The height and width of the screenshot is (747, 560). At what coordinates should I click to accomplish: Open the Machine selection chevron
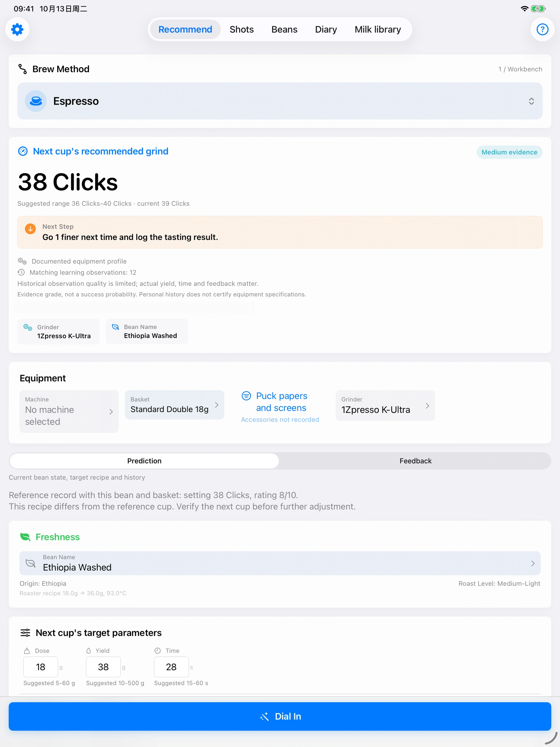(x=111, y=411)
